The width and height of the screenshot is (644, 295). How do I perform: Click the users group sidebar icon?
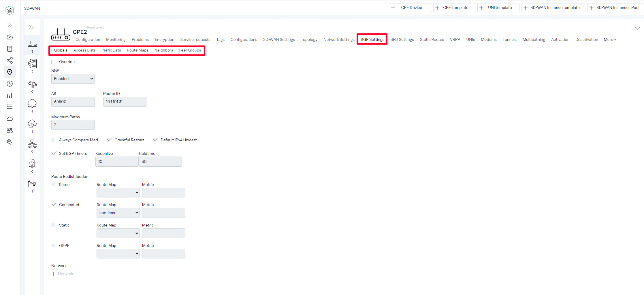(x=10, y=130)
